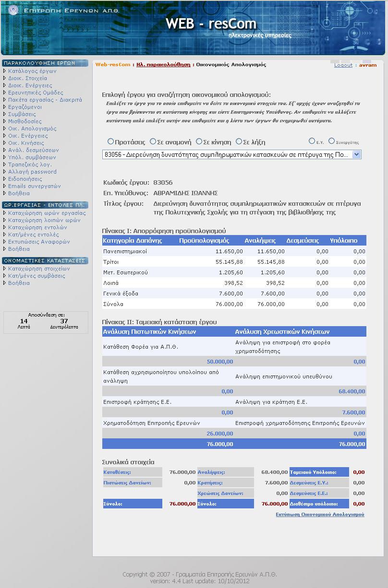Viewport: 388px width, 588px height.
Task: Open Ανάλ. δεσμεύσεων menu item
Action: [34, 150]
